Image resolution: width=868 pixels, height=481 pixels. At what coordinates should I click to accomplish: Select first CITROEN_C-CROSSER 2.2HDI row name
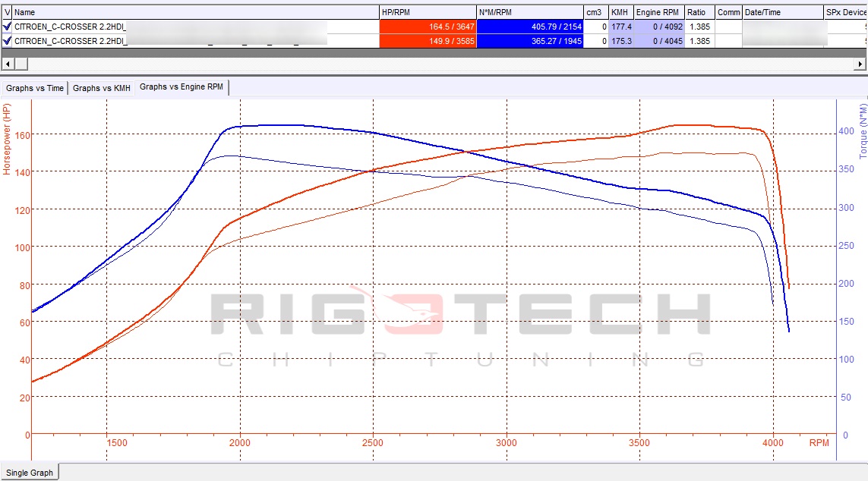pyautogui.click(x=71, y=27)
